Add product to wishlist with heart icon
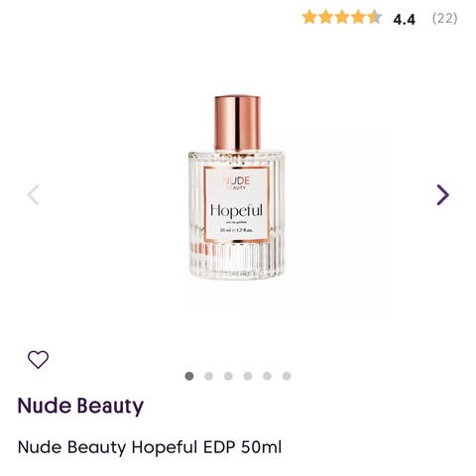Viewport: 476px width, 476px height. coord(38,359)
